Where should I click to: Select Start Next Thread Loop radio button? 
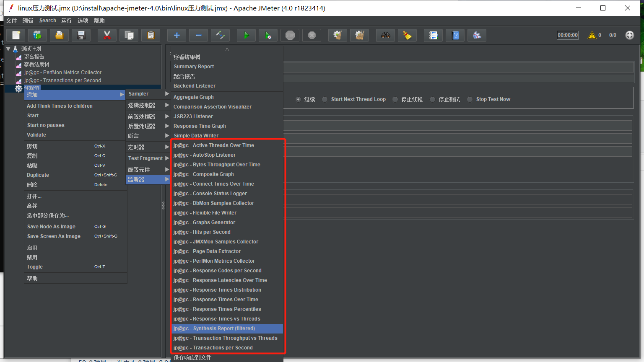325,99
